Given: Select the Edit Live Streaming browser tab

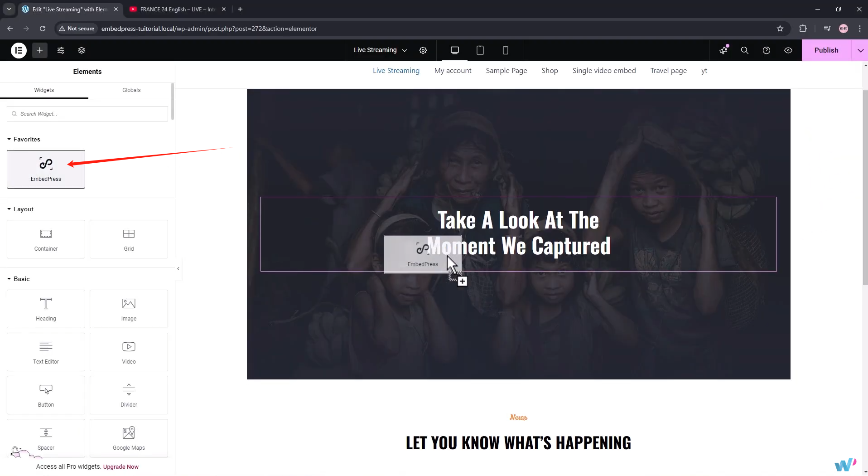Looking at the screenshot, I should coord(69,9).
